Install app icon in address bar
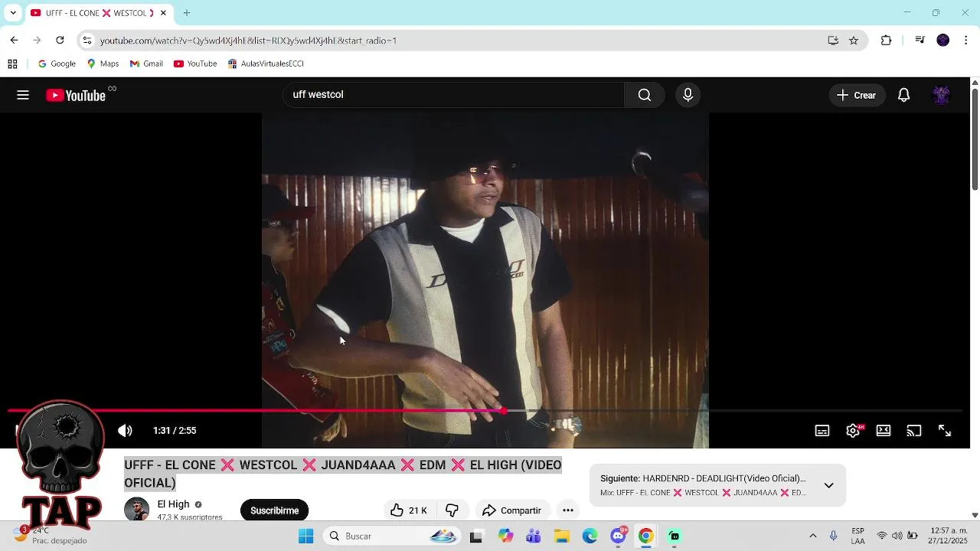Viewport: 980px width, 551px height. (x=833, y=41)
